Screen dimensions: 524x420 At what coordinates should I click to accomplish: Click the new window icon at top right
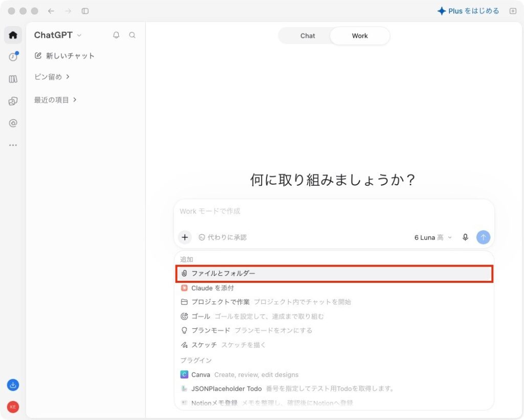[513, 11]
